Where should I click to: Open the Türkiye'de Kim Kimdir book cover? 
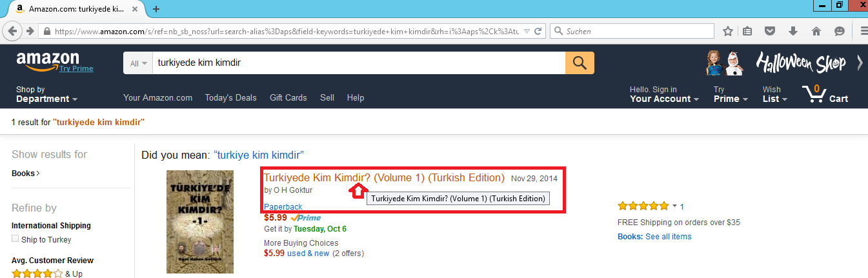coord(200,222)
